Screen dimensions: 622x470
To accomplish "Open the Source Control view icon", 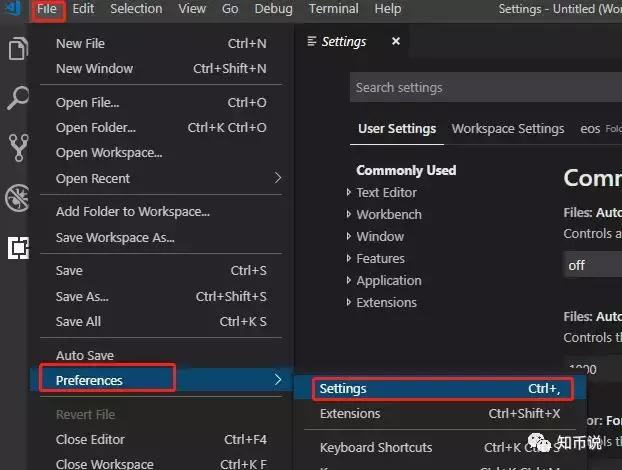I will tap(19, 148).
